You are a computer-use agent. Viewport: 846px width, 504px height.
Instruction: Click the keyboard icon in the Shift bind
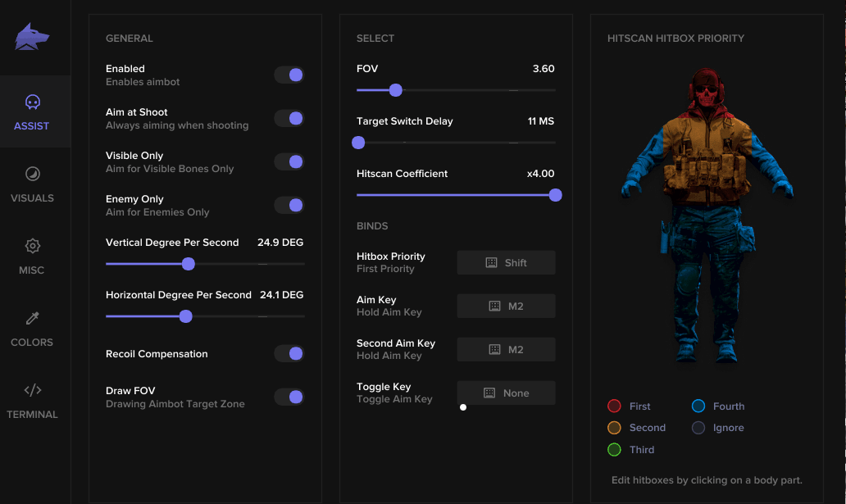[x=492, y=263]
